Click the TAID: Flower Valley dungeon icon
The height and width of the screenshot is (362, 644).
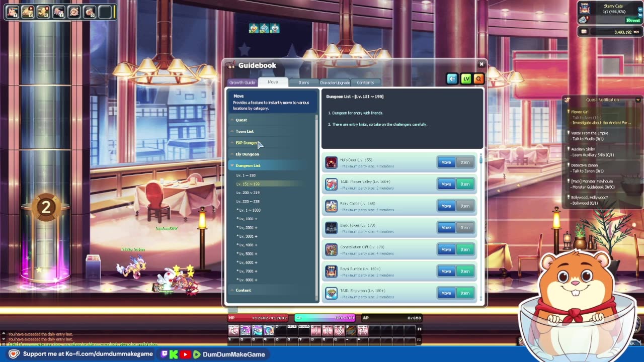pyautogui.click(x=331, y=184)
